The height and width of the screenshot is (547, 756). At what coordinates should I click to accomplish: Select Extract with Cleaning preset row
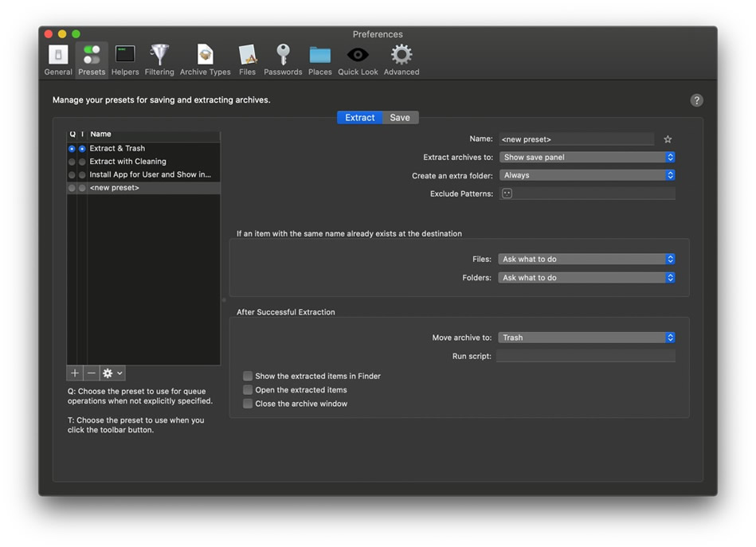click(143, 162)
